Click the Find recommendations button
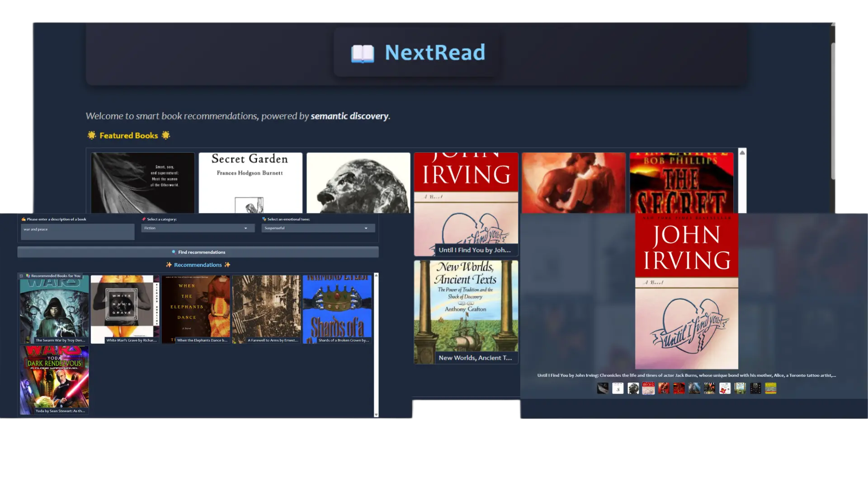 pyautogui.click(x=198, y=252)
